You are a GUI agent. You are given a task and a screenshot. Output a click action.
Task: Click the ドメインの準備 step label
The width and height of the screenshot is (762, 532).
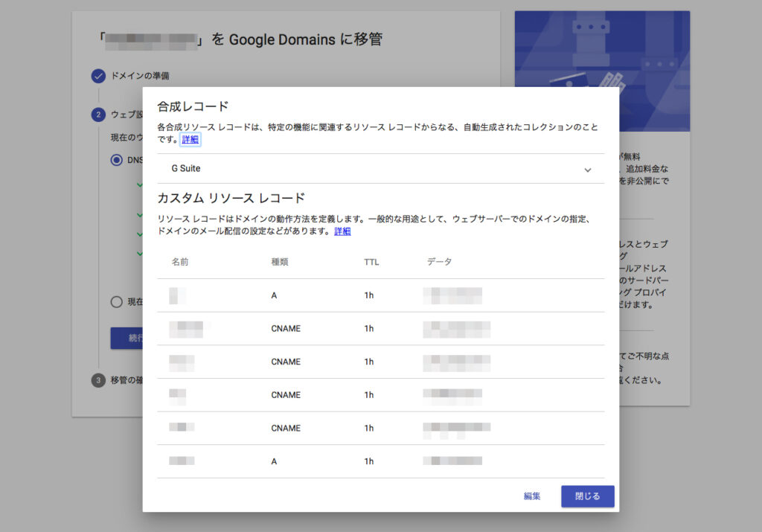[x=140, y=76]
